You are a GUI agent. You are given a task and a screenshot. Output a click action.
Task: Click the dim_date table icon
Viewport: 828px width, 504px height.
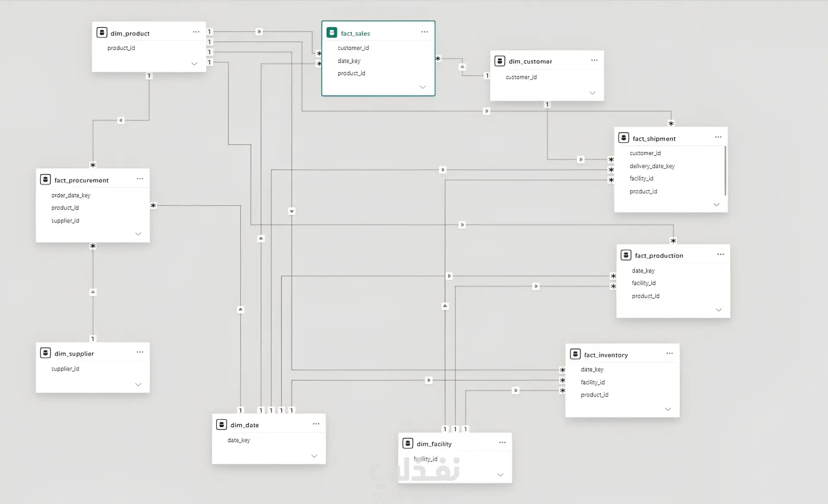pos(221,425)
